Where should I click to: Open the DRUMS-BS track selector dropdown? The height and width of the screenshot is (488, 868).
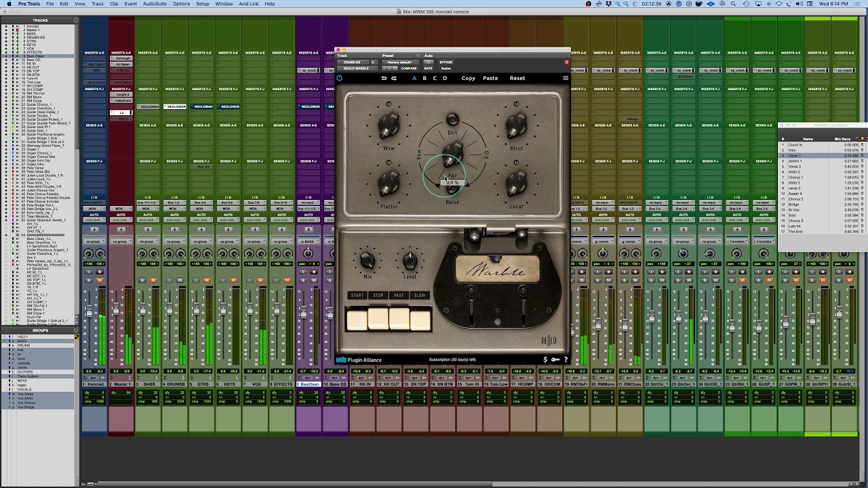352,62
